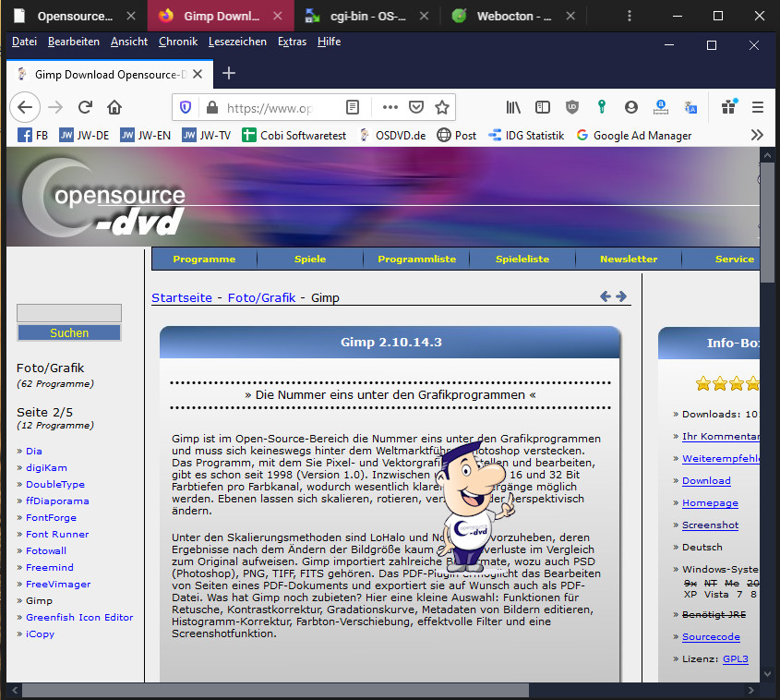The width and height of the screenshot is (780, 700).
Task: Open the Firefox hamburger menu
Action: tap(757, 107)
